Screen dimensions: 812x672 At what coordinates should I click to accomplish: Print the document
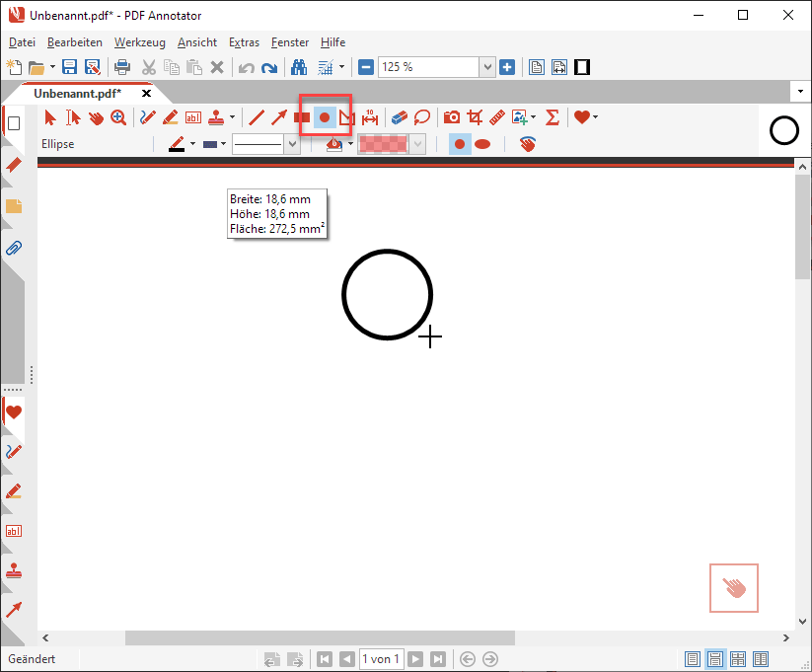point(122,67)
